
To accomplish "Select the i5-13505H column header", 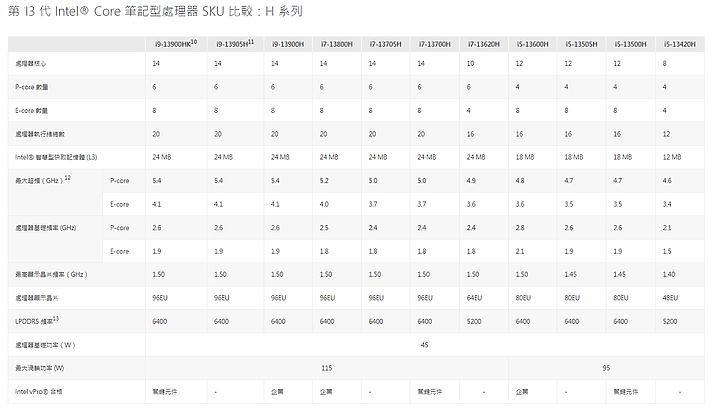I will coord(581,44).
